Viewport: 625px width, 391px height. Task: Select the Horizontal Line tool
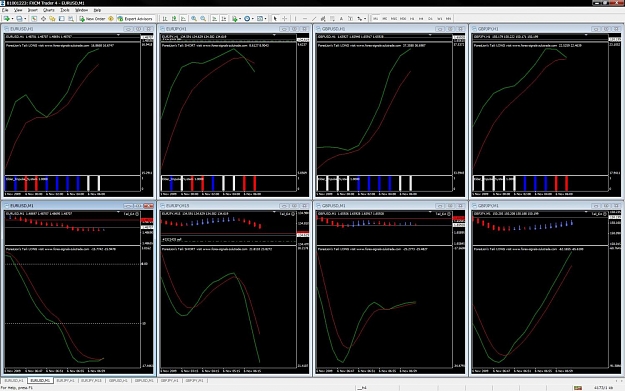click(x=305, y=18)
